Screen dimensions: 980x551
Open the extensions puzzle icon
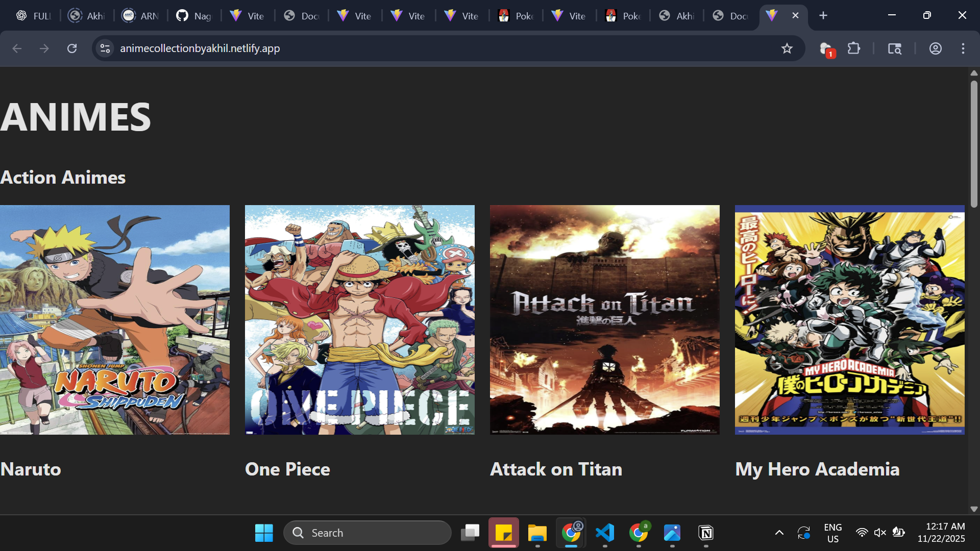(x=854, y=48)
